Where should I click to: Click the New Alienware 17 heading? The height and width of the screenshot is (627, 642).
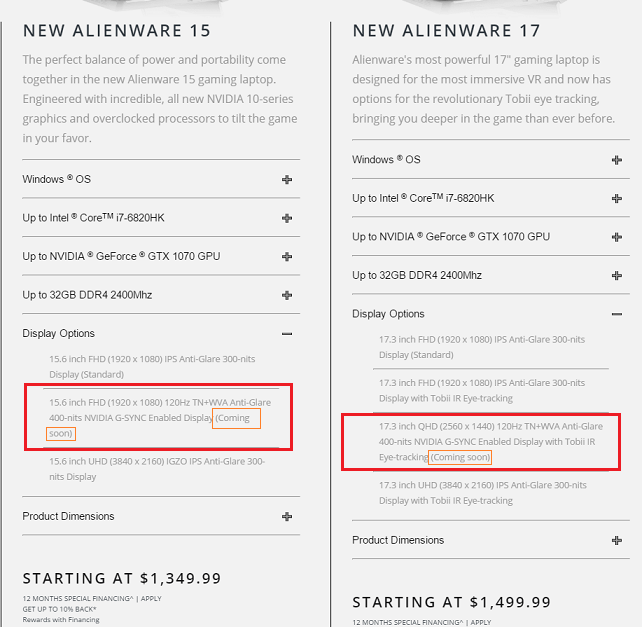pos(446,31)
